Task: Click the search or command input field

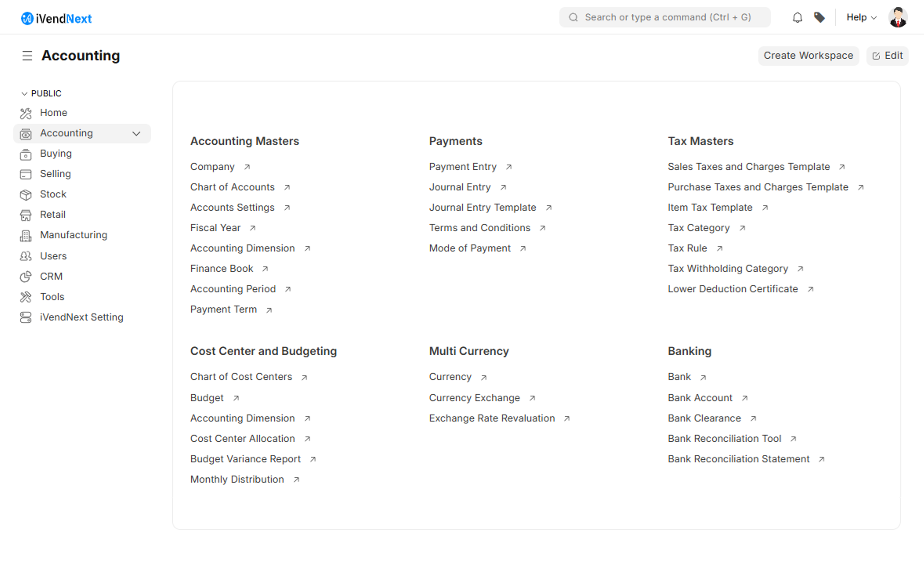Action: (x=668, y=17)
